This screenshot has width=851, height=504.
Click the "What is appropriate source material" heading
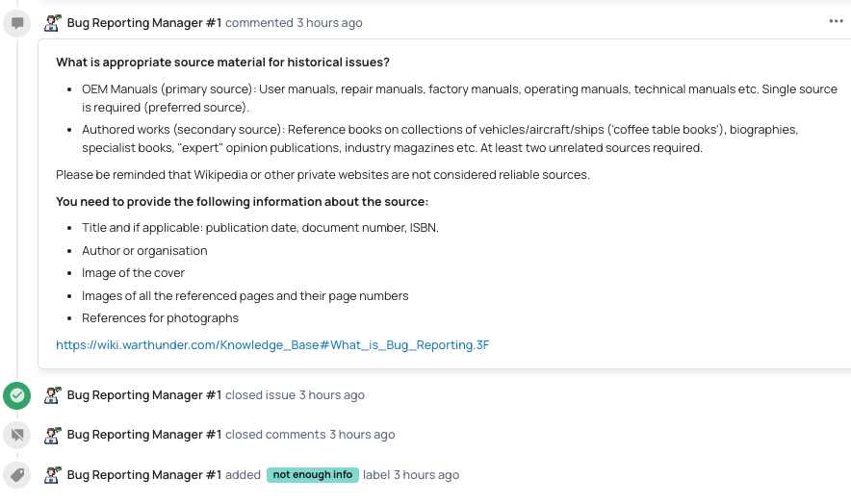[x=222, y=63]
